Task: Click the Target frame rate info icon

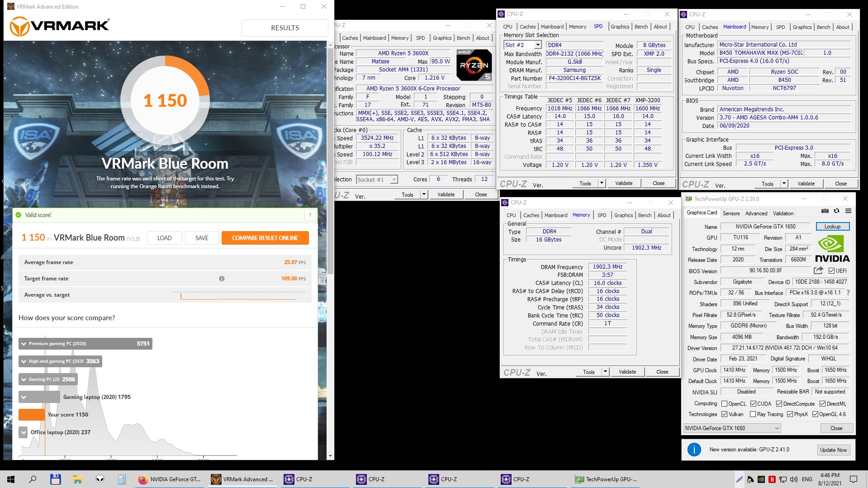Action: click(222, 279)
